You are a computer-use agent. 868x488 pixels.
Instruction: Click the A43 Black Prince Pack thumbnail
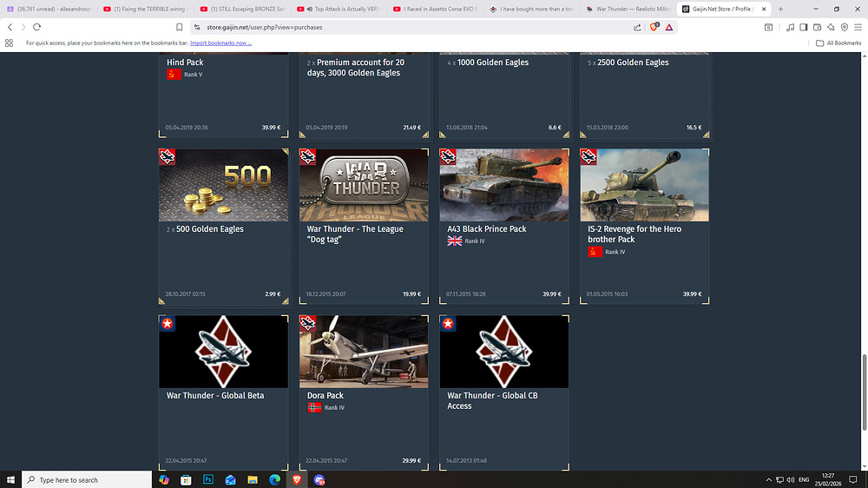(504, 185)
